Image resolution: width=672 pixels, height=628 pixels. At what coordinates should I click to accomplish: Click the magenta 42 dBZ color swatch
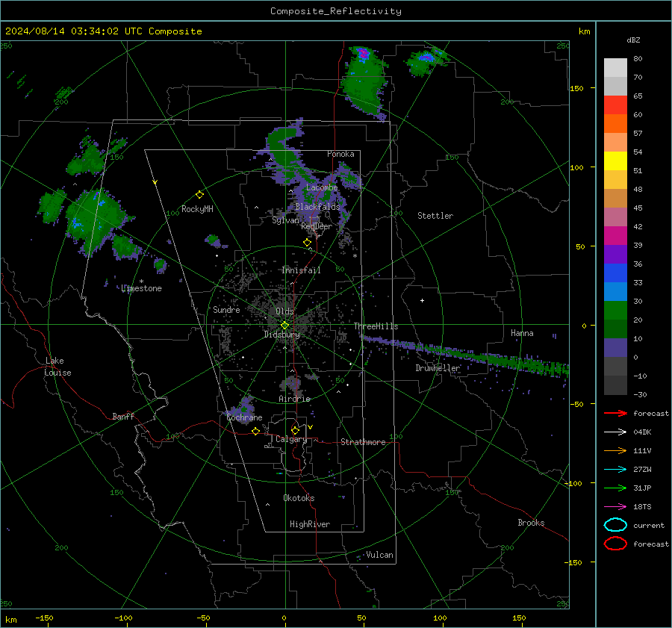point(615,235)
